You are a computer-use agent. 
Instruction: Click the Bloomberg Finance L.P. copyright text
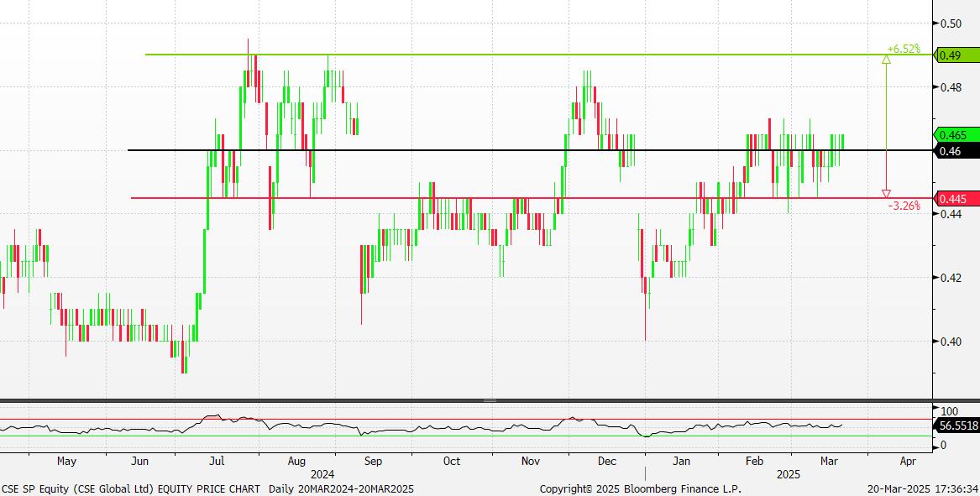click(640, 488)
